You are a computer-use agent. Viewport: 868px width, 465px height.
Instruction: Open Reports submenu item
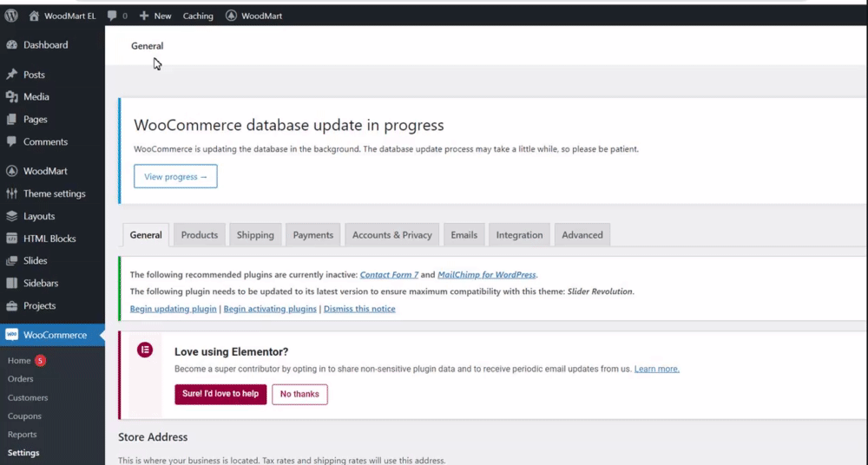(23, 435)
